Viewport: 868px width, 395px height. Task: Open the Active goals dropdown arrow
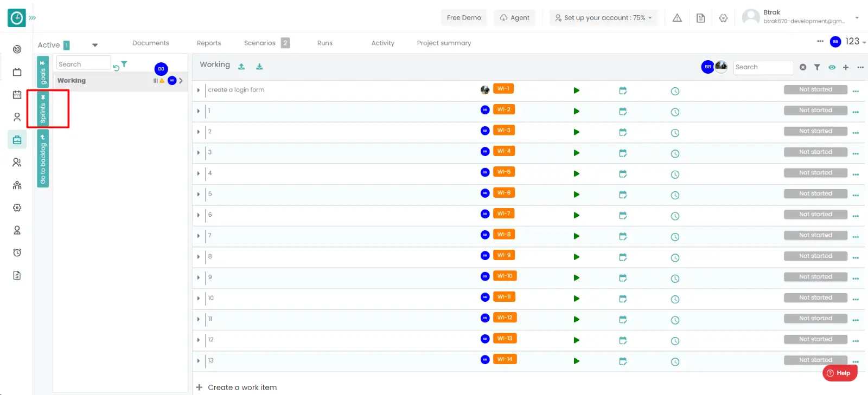click(x=95, y=45)
